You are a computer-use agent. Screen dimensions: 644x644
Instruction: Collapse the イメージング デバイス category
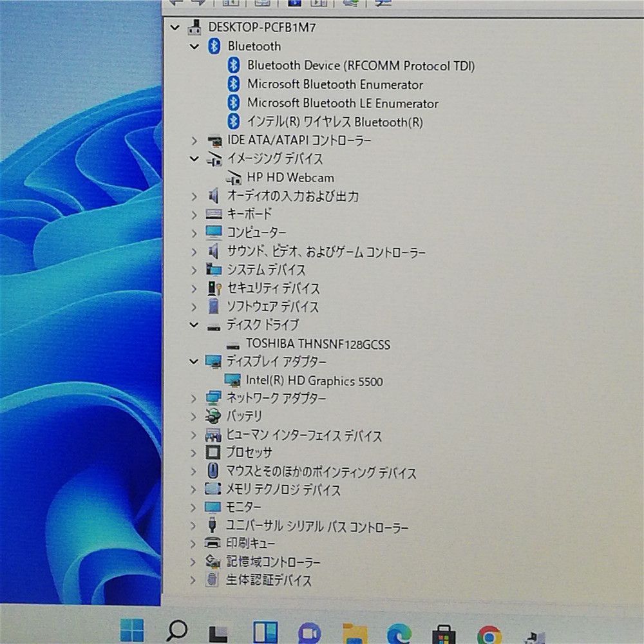click(x=194, y=158)
